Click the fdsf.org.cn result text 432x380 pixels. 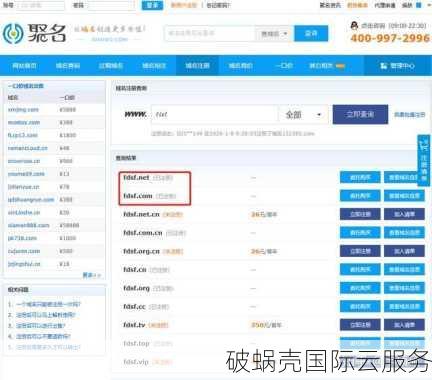point(141,251)
